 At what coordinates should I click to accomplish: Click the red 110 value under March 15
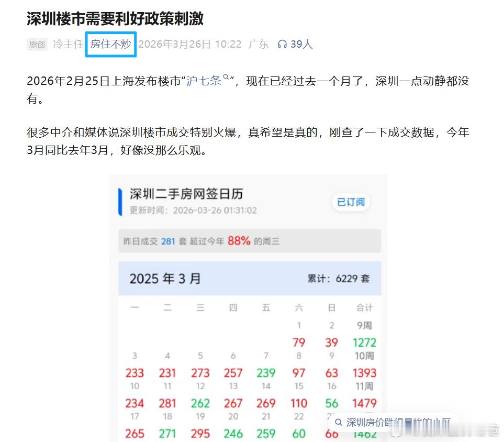click(x=298, y=403)
